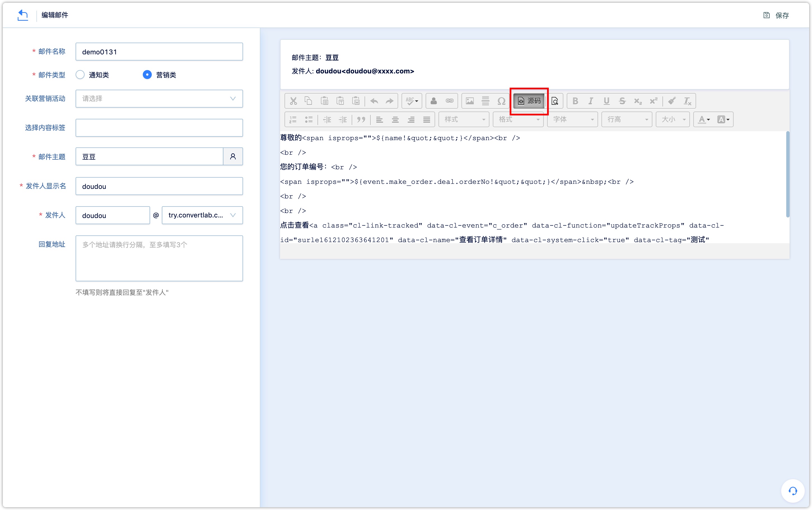Click the Cut scissors icon

pyautogui.click(x=293, y=101)
